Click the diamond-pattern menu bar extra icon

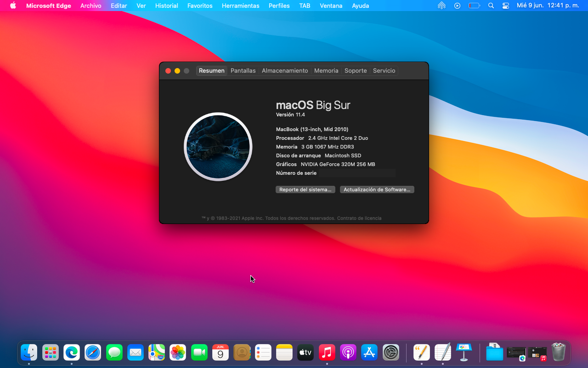(441, 6)
